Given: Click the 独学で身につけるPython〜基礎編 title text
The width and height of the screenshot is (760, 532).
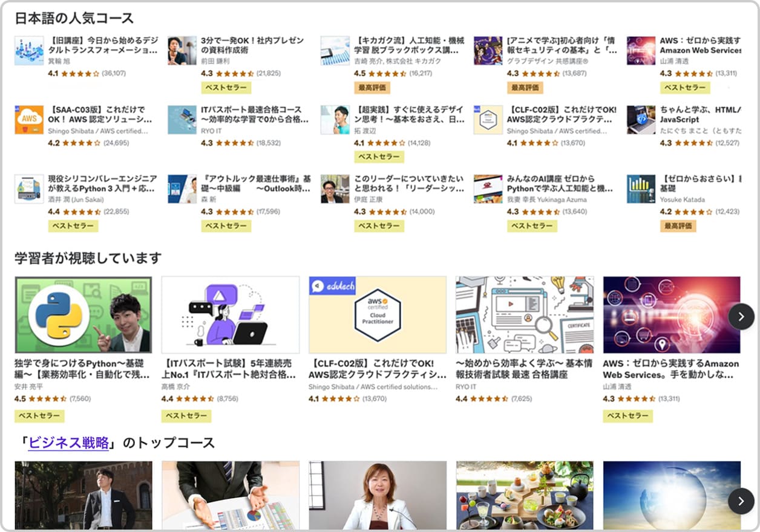Looking at the screenshot, I should coord(84,369).
